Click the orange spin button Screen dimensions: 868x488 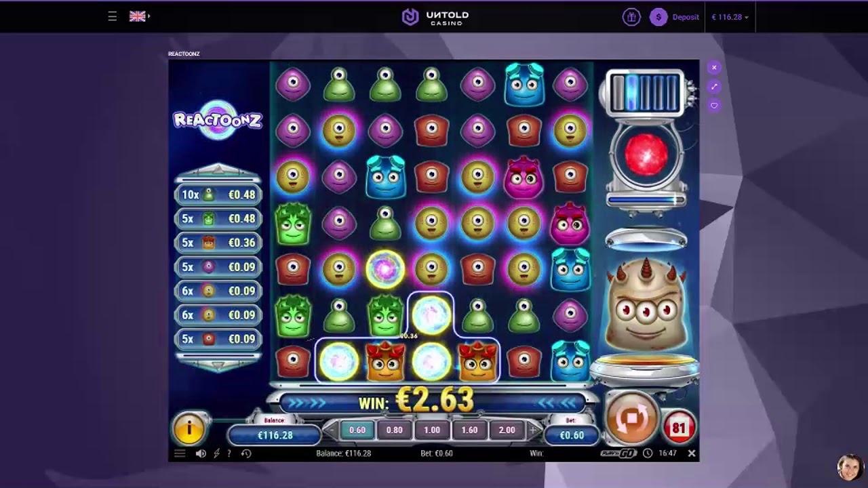[x=631, y=418]
